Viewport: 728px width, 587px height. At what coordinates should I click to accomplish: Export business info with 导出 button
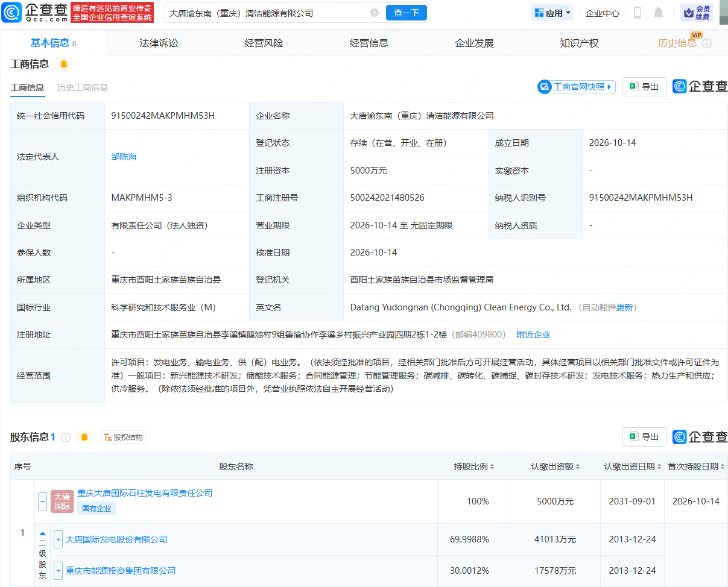click(x=644, y=87)
